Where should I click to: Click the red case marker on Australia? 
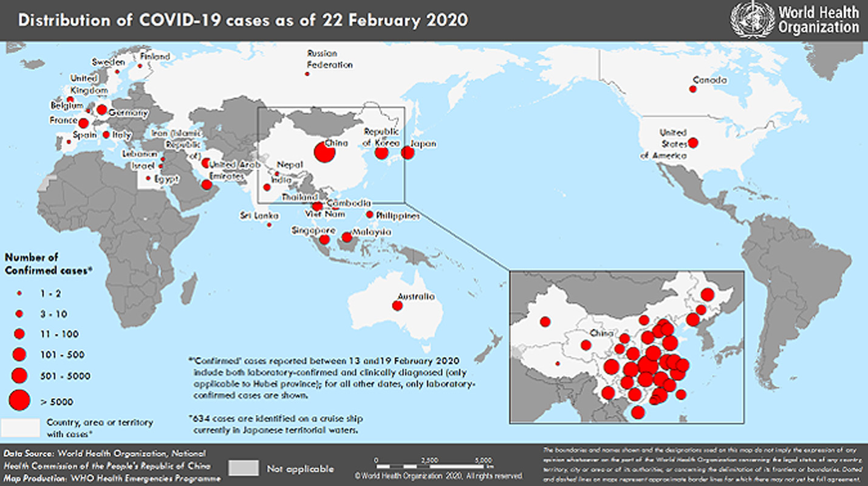pyautogui.click(x=397, y=306)
